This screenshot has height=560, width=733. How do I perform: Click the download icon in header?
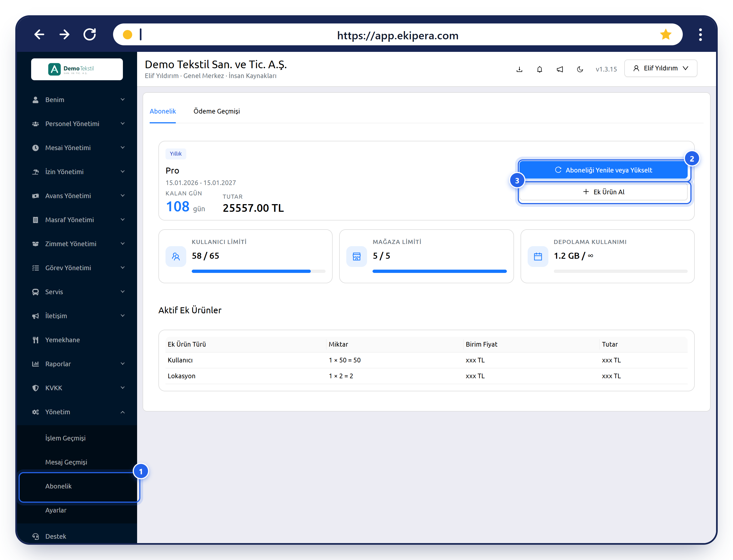(519, 69)
